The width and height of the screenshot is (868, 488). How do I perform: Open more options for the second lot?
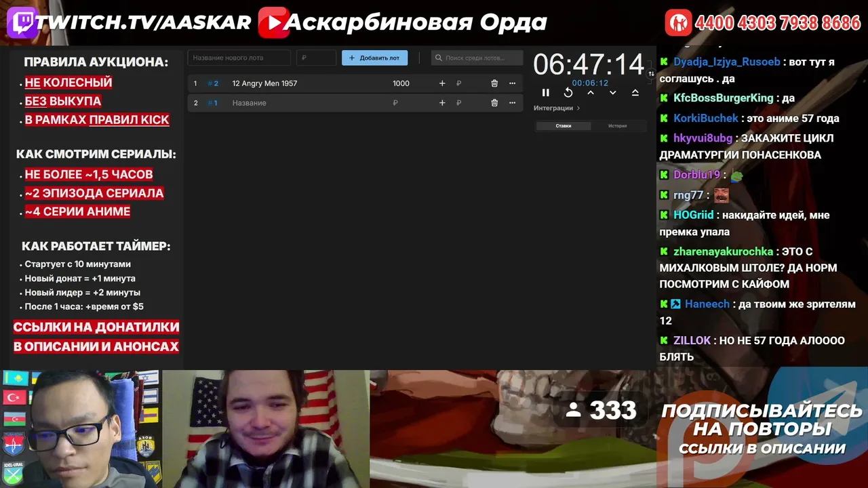pyautogui.click(x=512, y=103)
